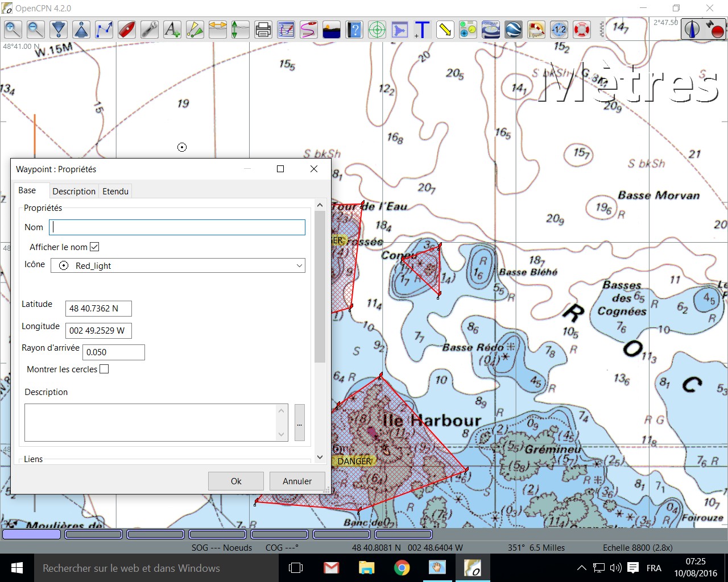Click dialog scrollbar up arrow

pos(320,205)
